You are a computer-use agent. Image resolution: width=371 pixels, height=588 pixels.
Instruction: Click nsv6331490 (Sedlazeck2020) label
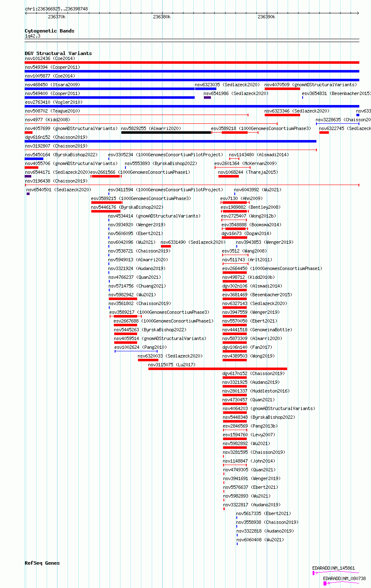point(193,242)
